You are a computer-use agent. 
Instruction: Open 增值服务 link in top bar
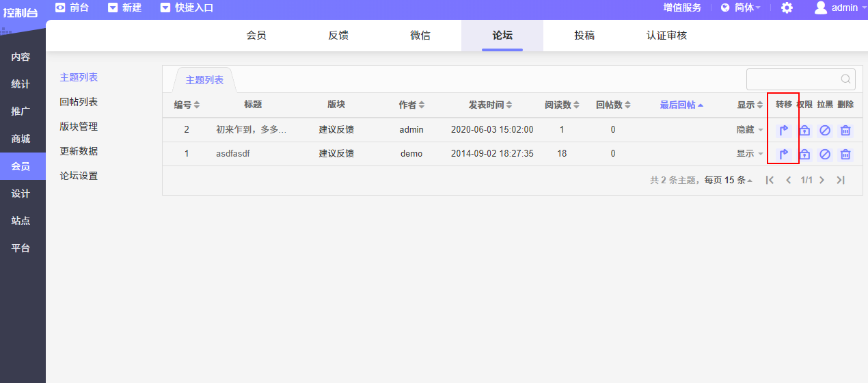pos(682,8)
